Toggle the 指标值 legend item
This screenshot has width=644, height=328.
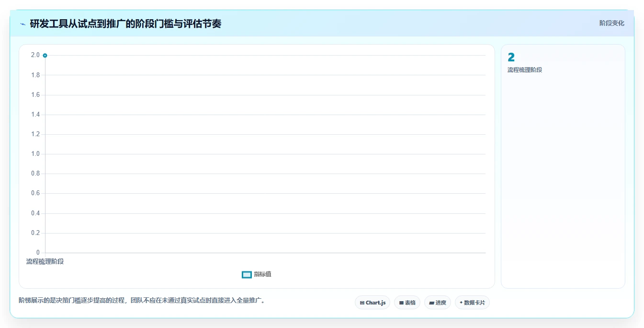(257, 274)
